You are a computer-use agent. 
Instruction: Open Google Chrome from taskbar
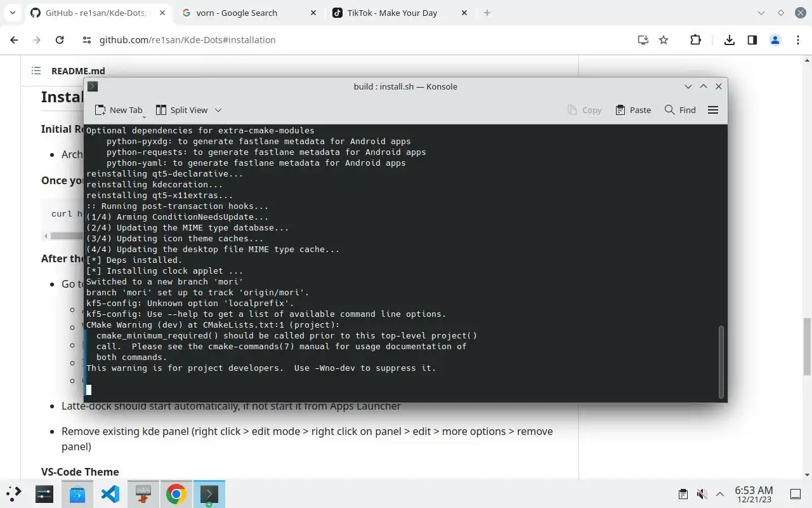point(176,493)
